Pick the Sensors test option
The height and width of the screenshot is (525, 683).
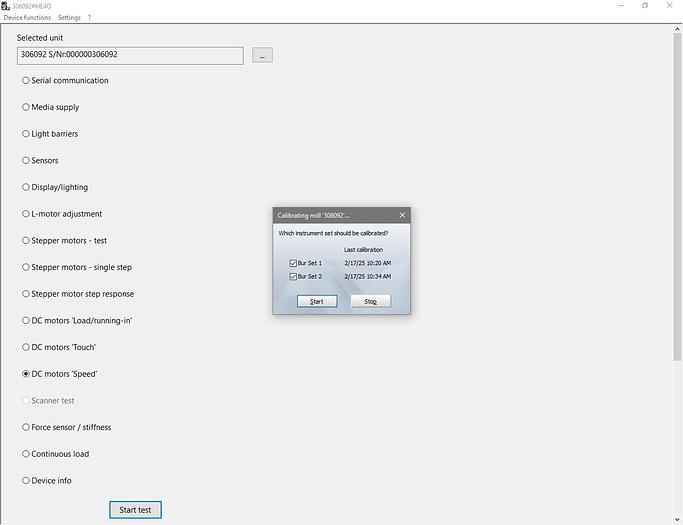27,160
